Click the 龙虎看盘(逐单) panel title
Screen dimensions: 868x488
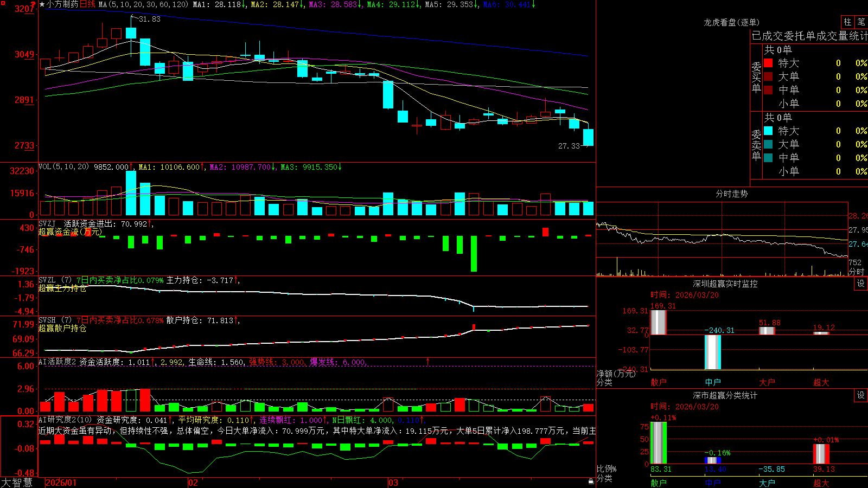click(731, 22)
